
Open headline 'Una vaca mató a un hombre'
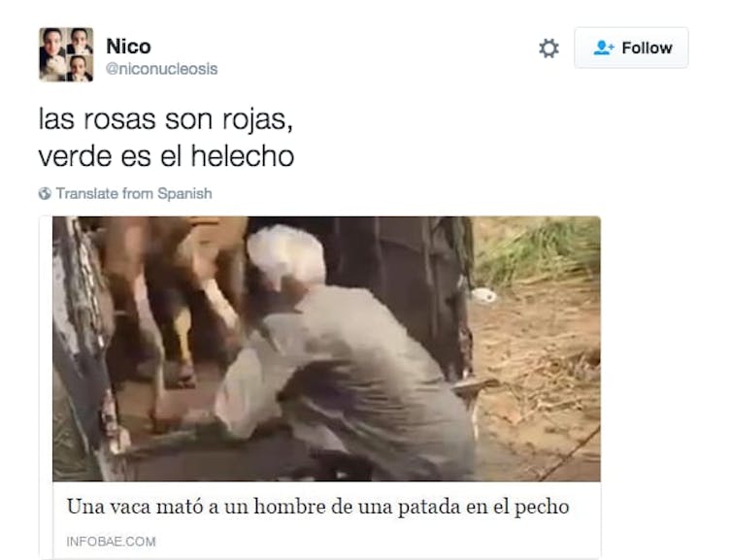pos(317,507)
